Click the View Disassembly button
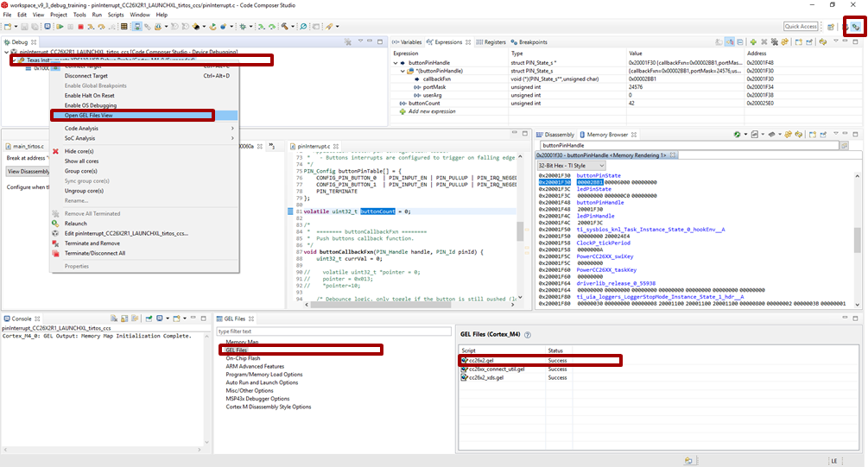 tap(29, 171)
